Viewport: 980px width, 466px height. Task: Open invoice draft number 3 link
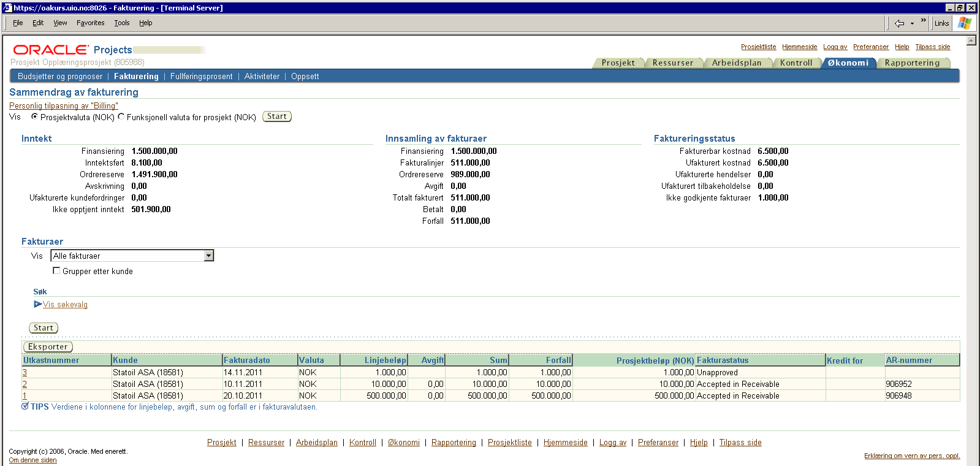[25, 372]
